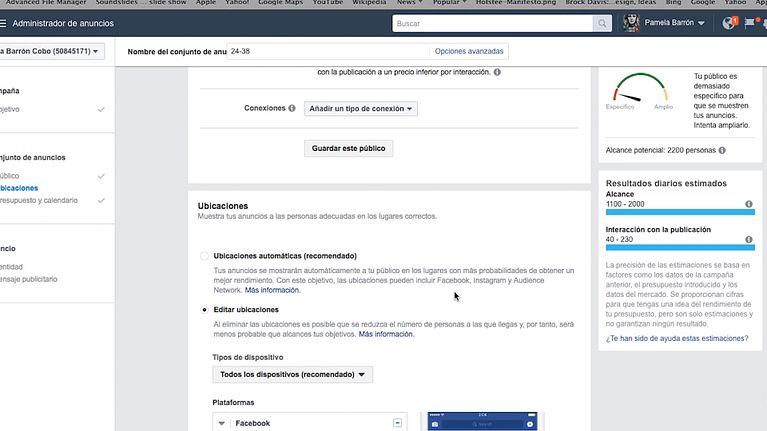Click Resultados diarios estimados heading
The image size is (767, 431).
[666, 183]
